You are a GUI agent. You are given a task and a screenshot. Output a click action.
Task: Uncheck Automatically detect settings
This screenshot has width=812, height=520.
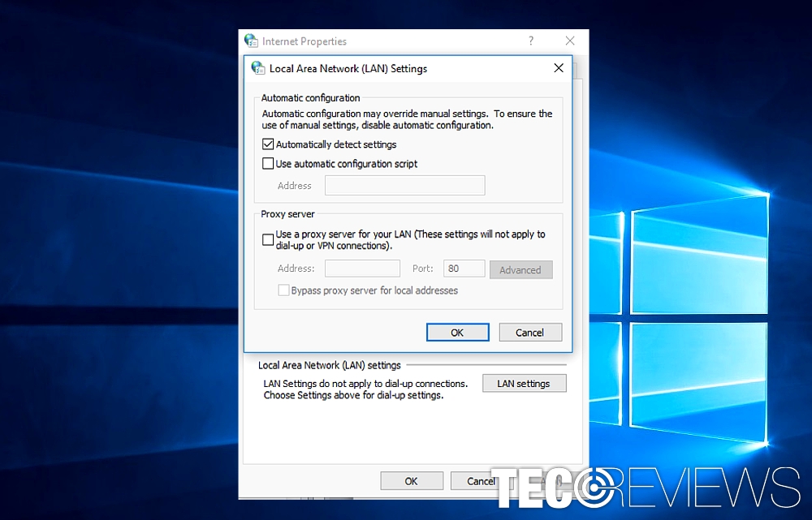(268, 144)
